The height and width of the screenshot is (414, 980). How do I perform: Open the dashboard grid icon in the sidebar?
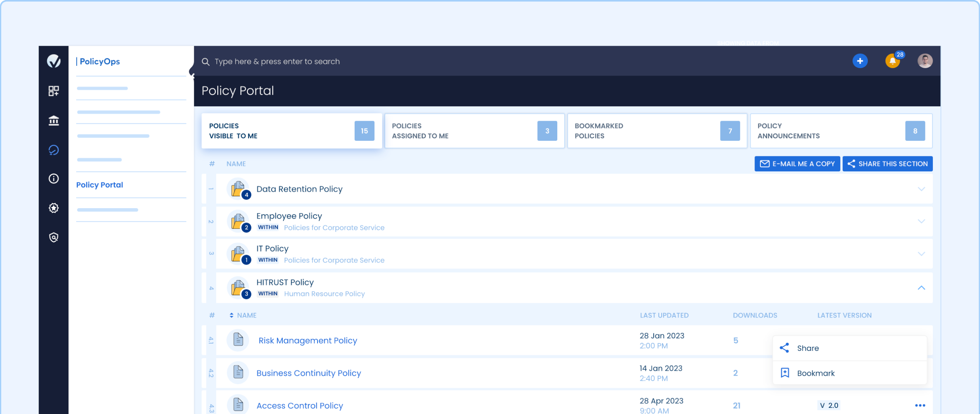(54, 91)
